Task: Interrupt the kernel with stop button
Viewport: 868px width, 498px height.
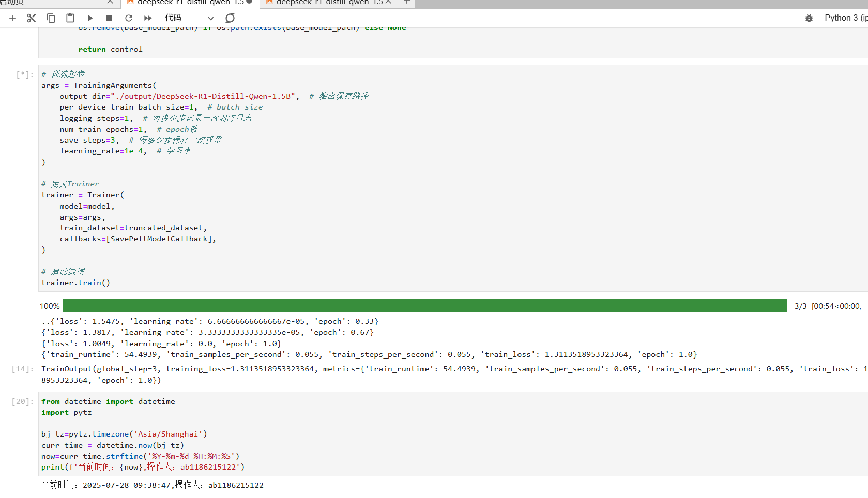Action: coord(109,18)
